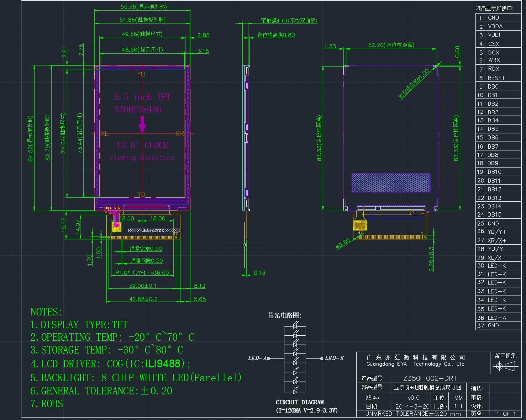Select pin 2 'VDDA' row
The height and width of the screenshot is (420, 526).
click(x=498, y=26)
